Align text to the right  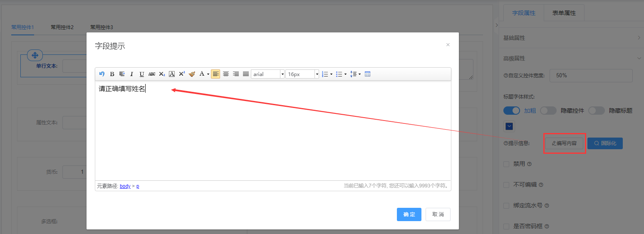(236, 74)
